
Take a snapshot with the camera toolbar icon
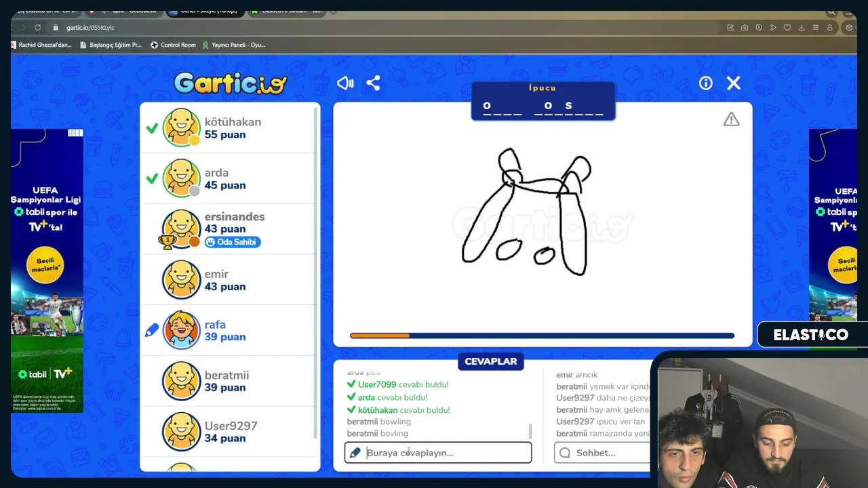click(745, 28)
